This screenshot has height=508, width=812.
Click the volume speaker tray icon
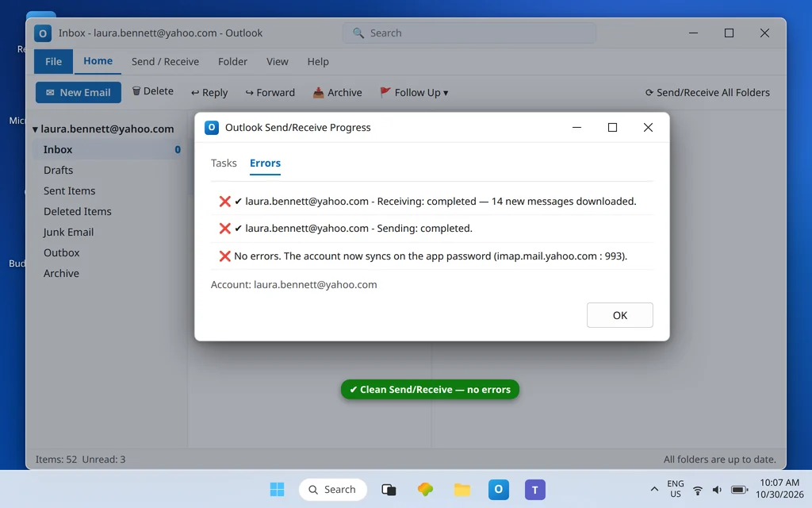pos(717,490)
